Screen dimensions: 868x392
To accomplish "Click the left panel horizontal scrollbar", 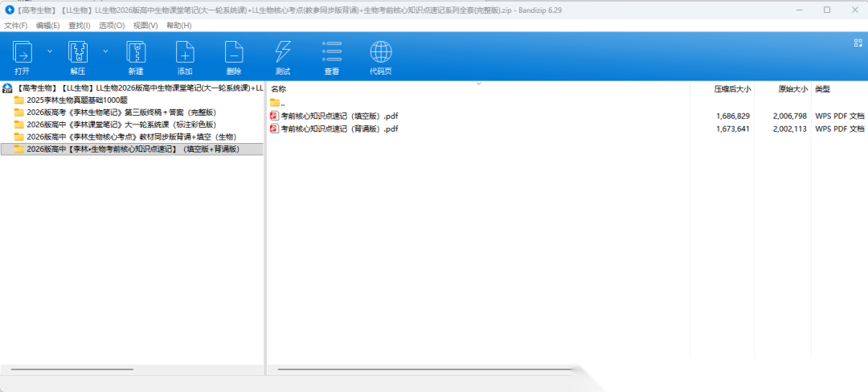I will 72,369.
